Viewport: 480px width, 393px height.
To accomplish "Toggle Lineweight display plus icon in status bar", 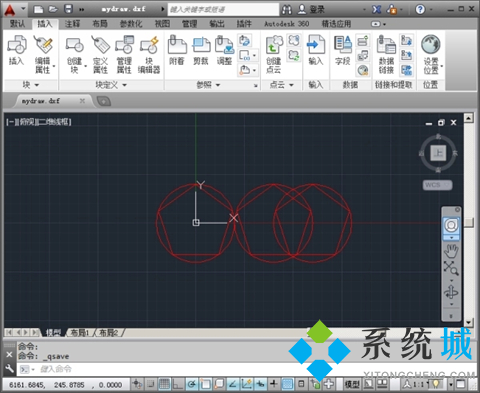I will pyautogui.click(x=274, y=384).
